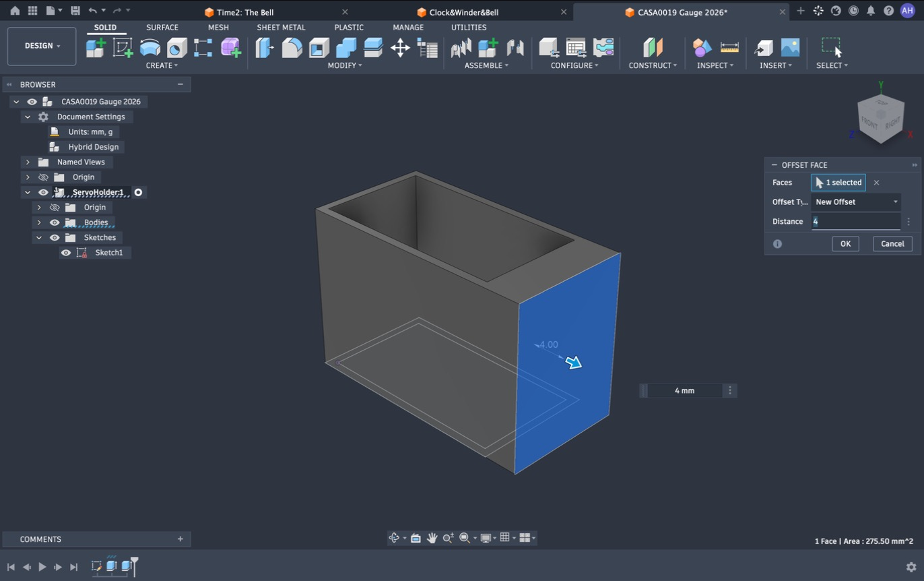This screenshot has width=924, height=581.
Task: Add a new comment with plus
Action: [x=180, y=539]
